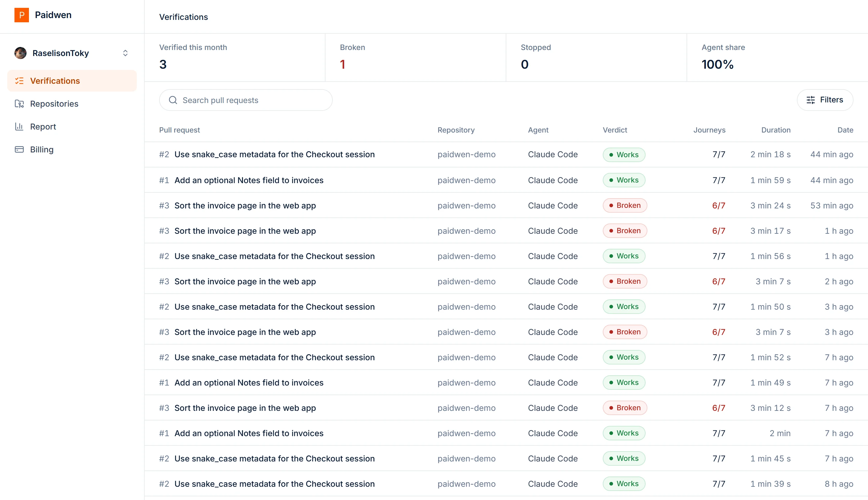Image resolution: width=868 pixels, height=500 pixels.
Task: Click the Verifications page title
Action: click(184, 17)
